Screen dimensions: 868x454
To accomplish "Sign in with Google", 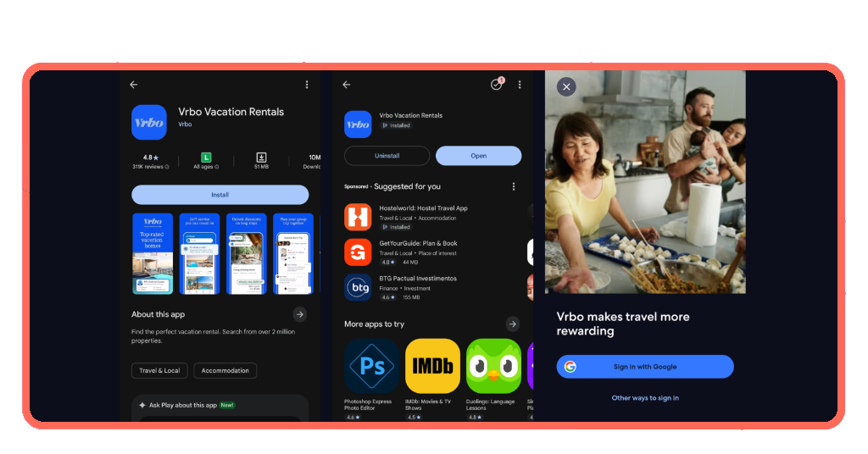I will 645,367.
